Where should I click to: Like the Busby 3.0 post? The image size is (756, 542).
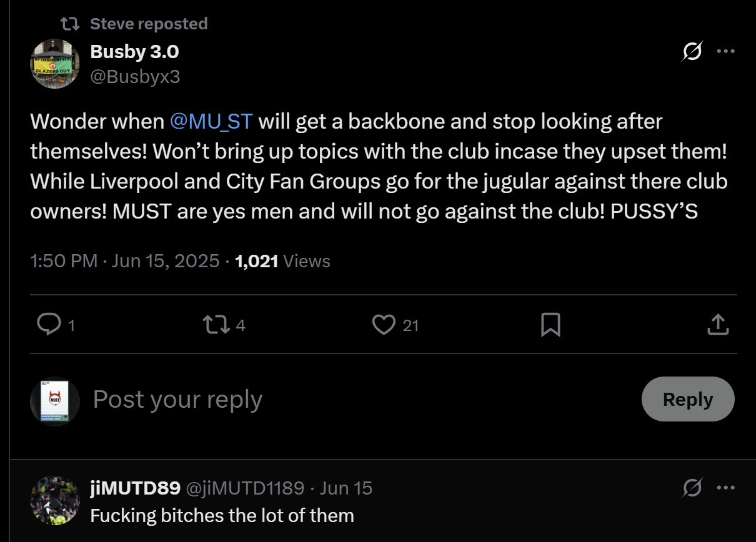(x=384, y=324)
